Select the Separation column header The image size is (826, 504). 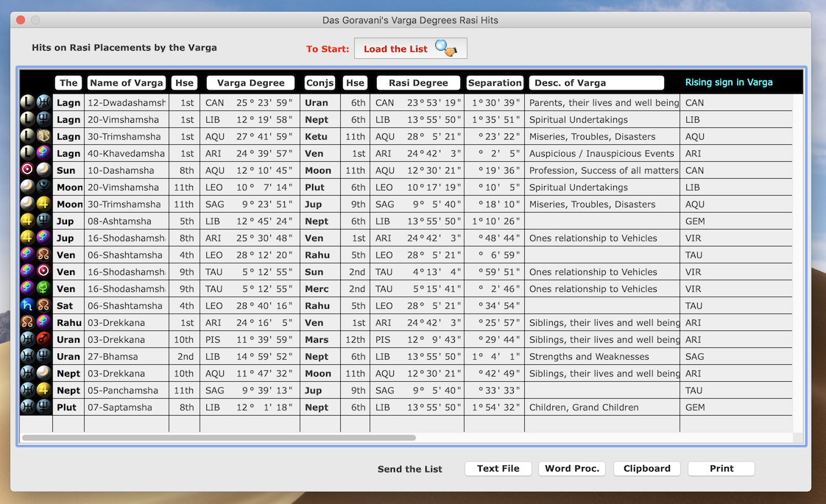tap(495, 83)
